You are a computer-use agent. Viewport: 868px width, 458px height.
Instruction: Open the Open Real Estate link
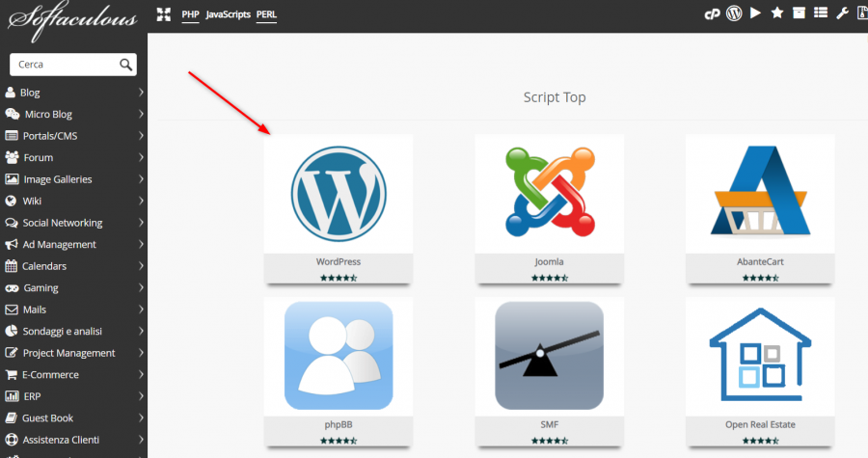760,425
